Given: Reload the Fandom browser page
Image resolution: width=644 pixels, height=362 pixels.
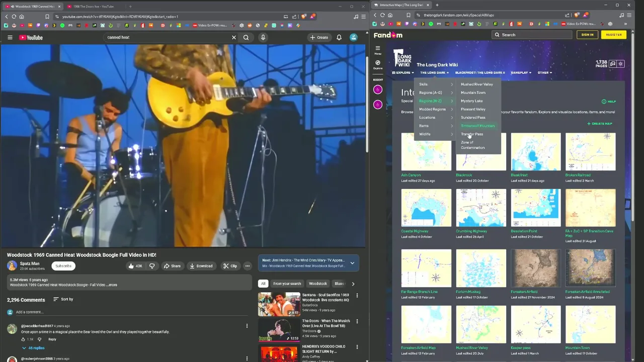Looking at the screenshot, I should point(382,15).
